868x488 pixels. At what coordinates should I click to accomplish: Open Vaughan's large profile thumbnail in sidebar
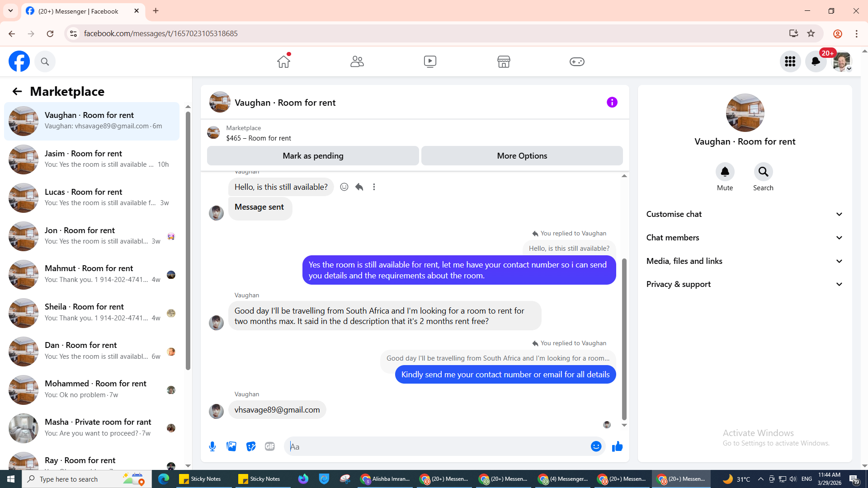click(745, 113)
